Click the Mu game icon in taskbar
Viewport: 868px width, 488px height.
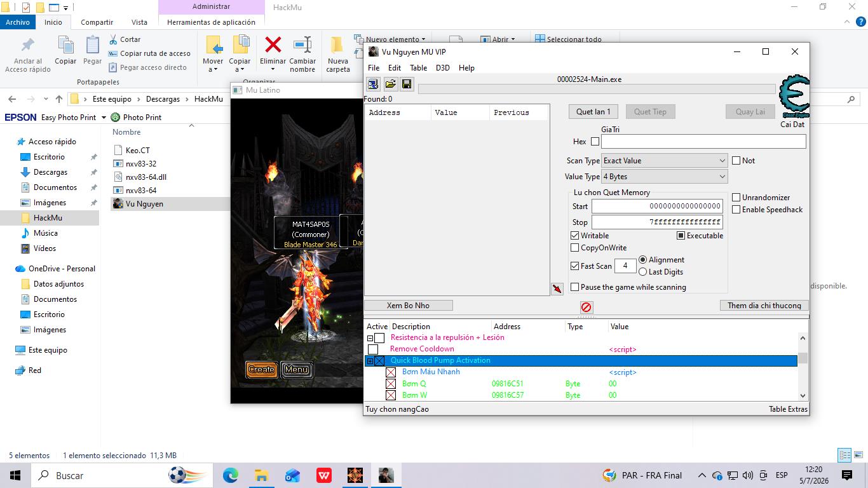(x=355, y=475)
